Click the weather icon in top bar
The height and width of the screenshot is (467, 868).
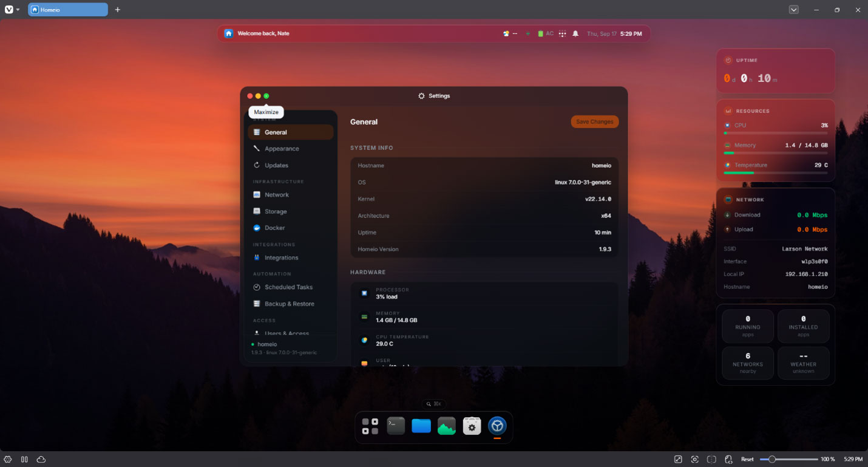[506, 34]
